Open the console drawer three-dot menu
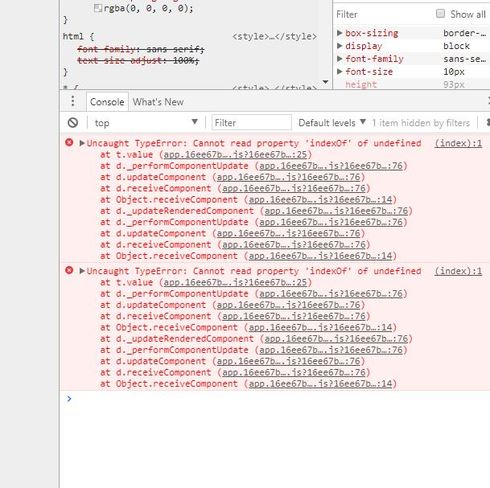Viewport: 490px width, 488px height. coord(73,101)
